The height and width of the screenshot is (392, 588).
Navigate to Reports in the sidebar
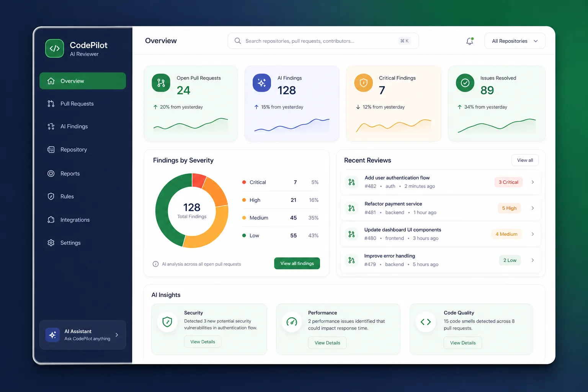point(83,173)
